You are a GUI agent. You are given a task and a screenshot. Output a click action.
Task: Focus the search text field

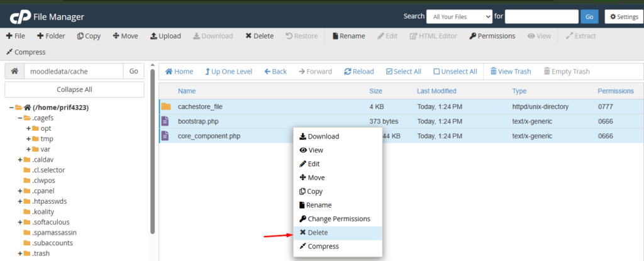click(541, 17)
